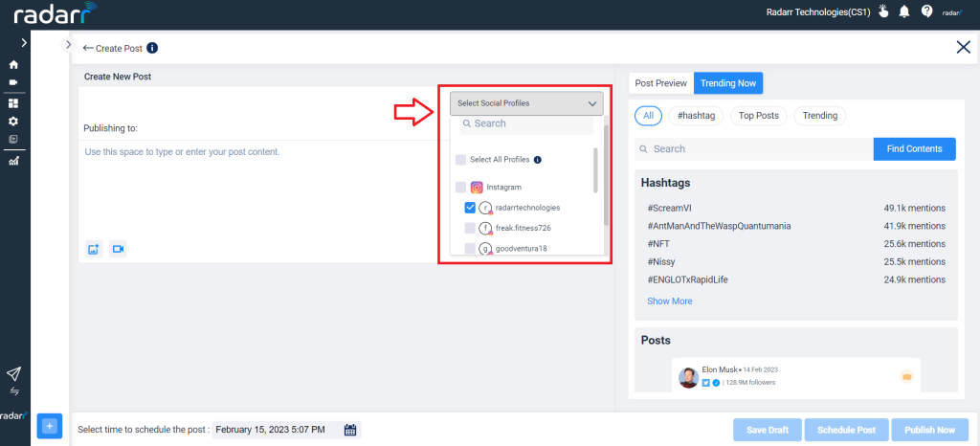This screenshot has height=446, width=980.
Task: Click the hand pointer icon in header
Action: point(883,11)
